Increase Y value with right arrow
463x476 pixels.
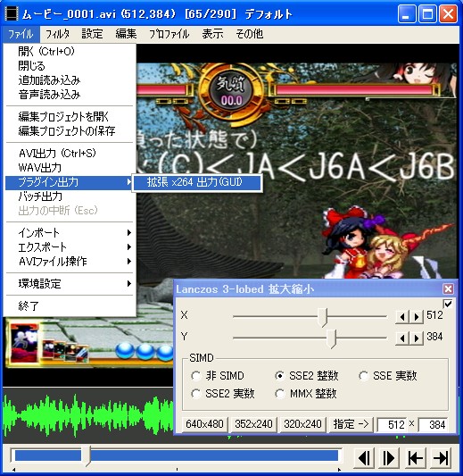coord(417,338)
